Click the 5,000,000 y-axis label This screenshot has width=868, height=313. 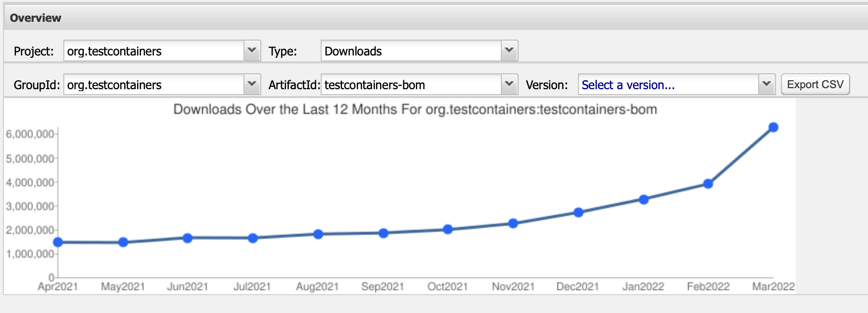30,159
